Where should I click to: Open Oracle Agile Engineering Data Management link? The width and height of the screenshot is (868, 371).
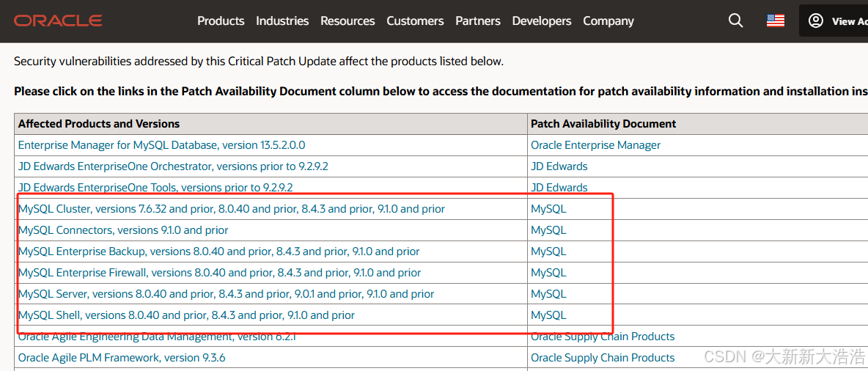tap(157, 336)
